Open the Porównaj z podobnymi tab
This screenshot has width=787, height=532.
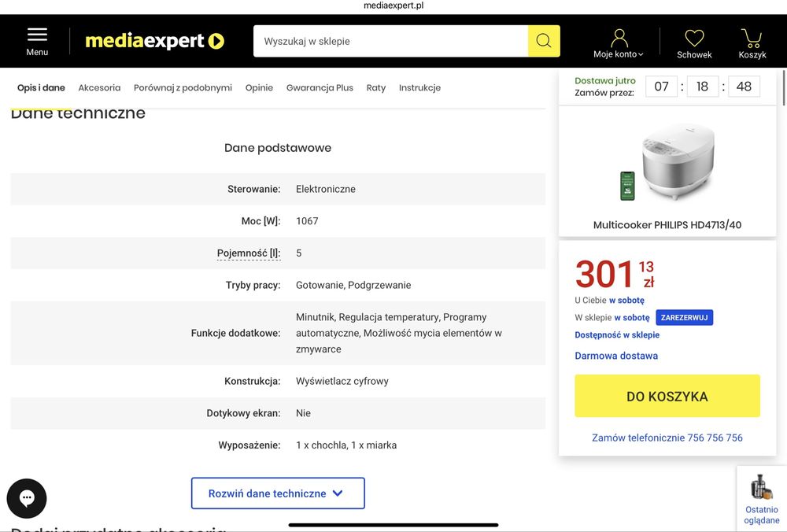coord(183,88)
